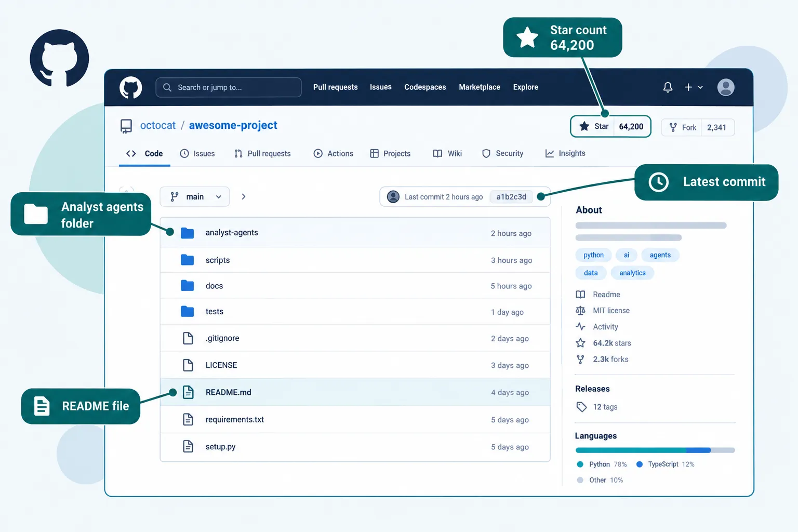798x532 pixels.
Task: Switch to the repository Pull requests tab
Action: click(262, 154)
